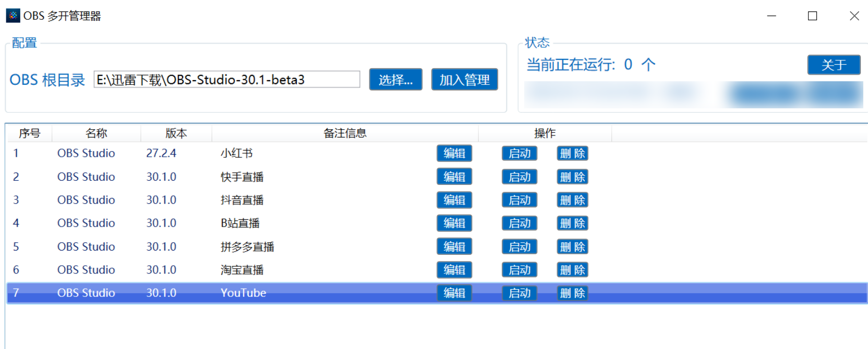Edit the B站直播 entry
868x349 pixels.
(454, 223)
